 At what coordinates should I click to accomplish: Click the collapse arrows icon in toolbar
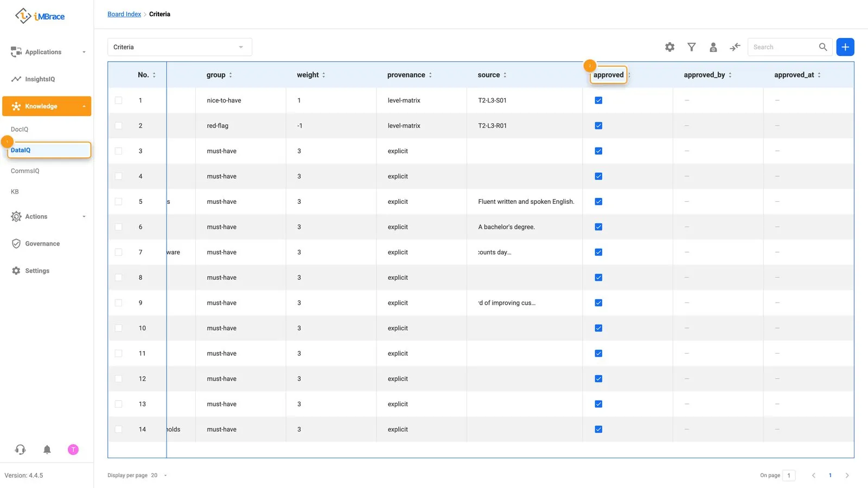click(x=735, y=47)
